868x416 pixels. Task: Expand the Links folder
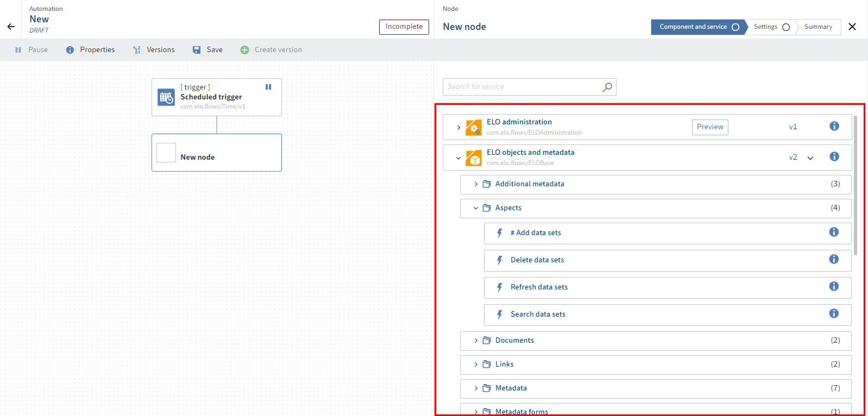tap(476, 364)
